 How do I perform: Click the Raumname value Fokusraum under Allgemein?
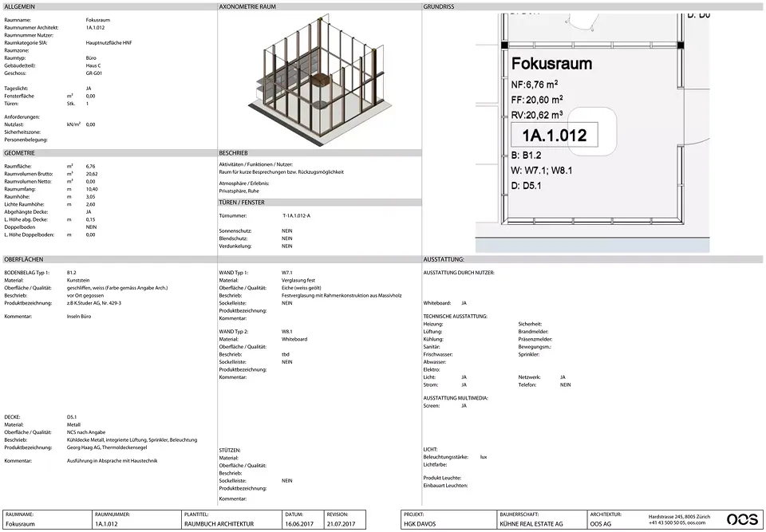click(97, 20)
